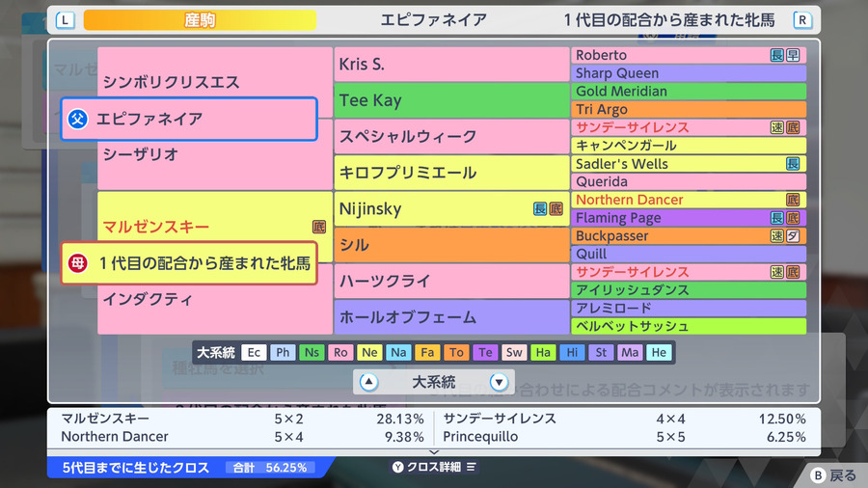Click the Na lineage legend chip
Screen dimensions: 868x488
(398, 352)
